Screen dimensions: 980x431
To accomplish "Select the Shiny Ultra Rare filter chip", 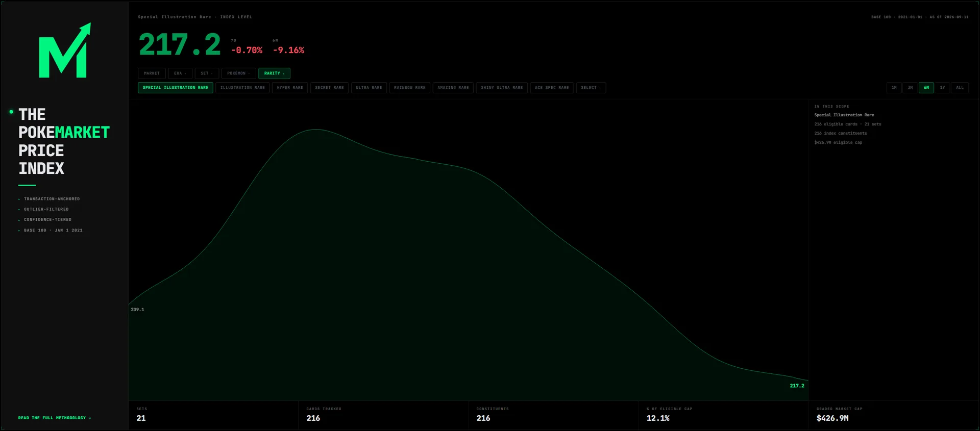I will [502, 88].
